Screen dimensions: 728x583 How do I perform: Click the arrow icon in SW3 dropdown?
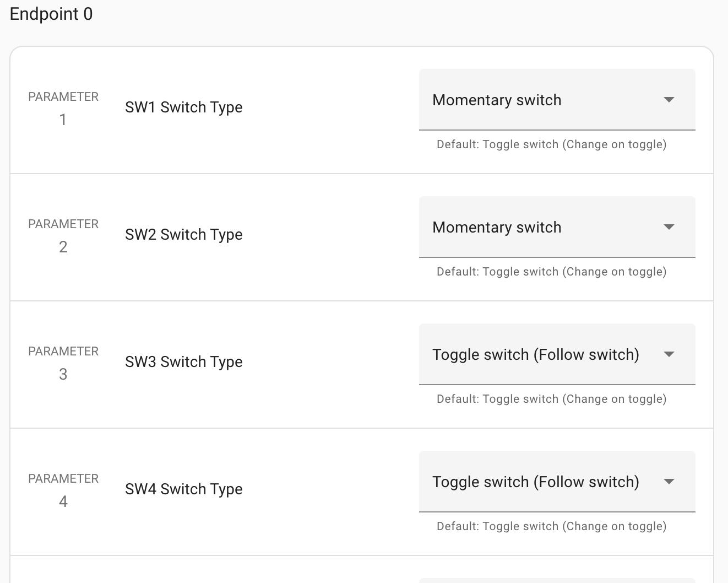pos(669,354)
